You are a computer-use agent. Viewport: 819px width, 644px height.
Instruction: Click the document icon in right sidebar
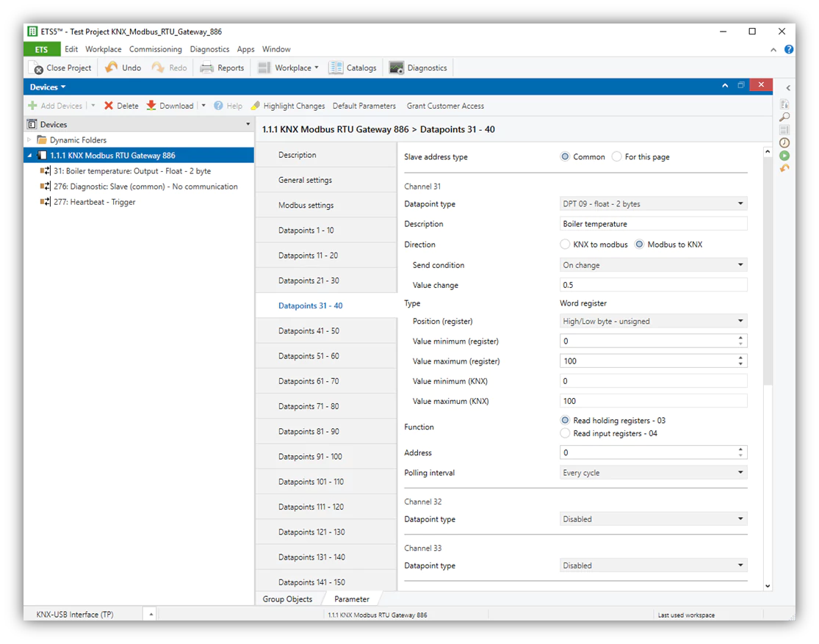pos(784,104)
